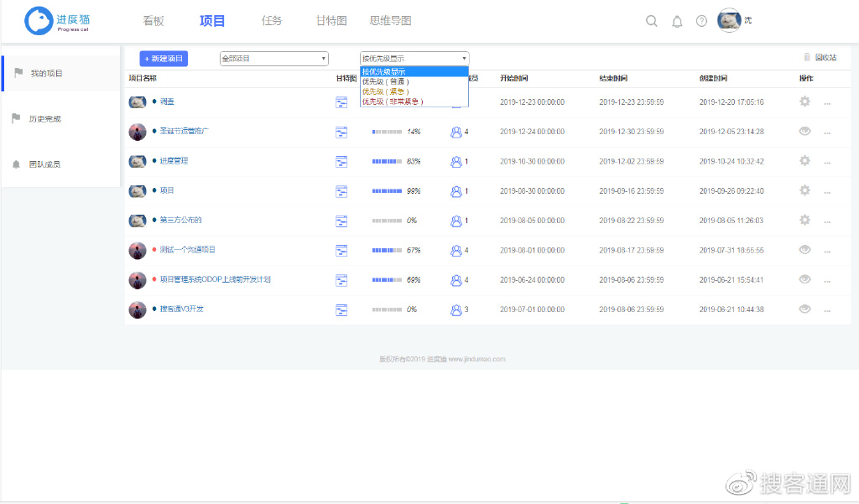Open the recycle bin 回收站

coord(820,57)
